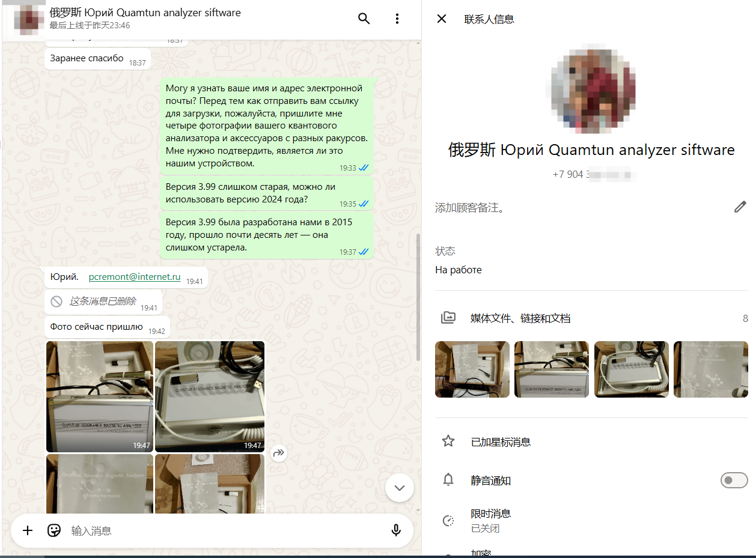Open disappearing messages timer setting

coord(490,520)
